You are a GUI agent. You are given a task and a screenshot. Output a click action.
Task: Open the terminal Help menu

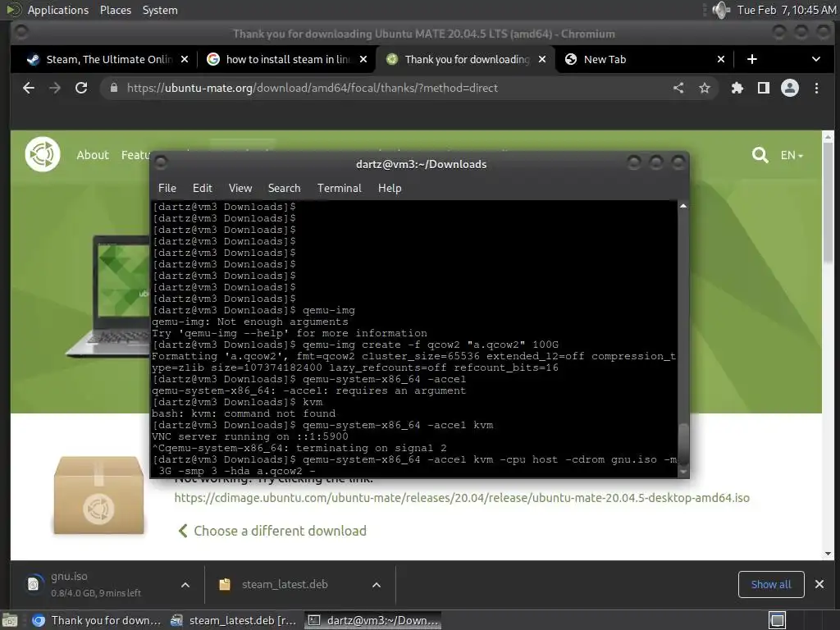point(390,188)
